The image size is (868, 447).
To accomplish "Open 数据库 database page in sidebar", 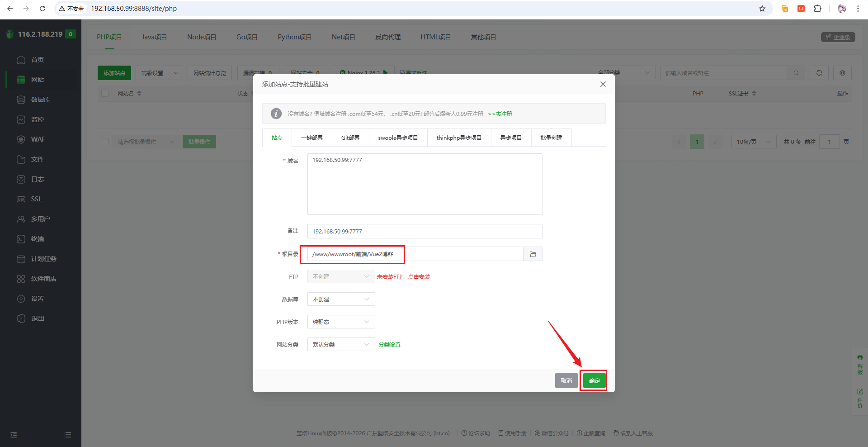I will (x=40, y=100).
